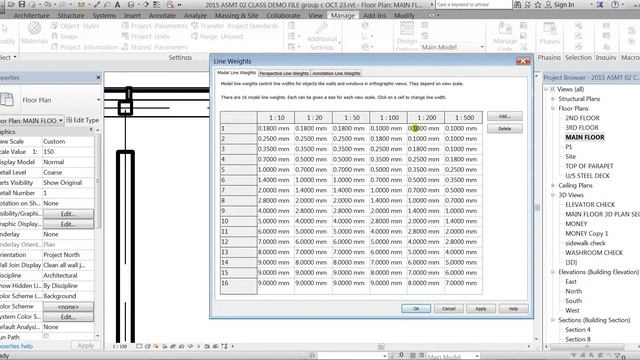
Task: Open TOP OF PARAPET floor plan
Action: [x=589, y=166]
